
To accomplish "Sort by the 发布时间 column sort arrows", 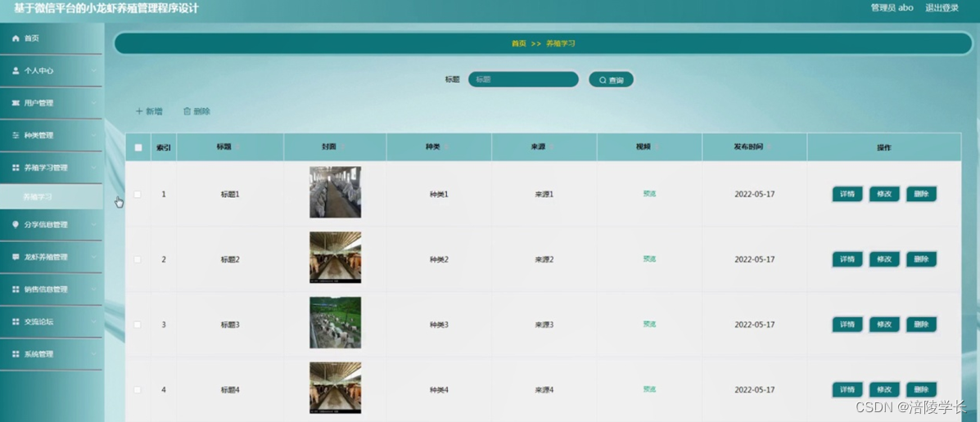I will tap(768, 147).
